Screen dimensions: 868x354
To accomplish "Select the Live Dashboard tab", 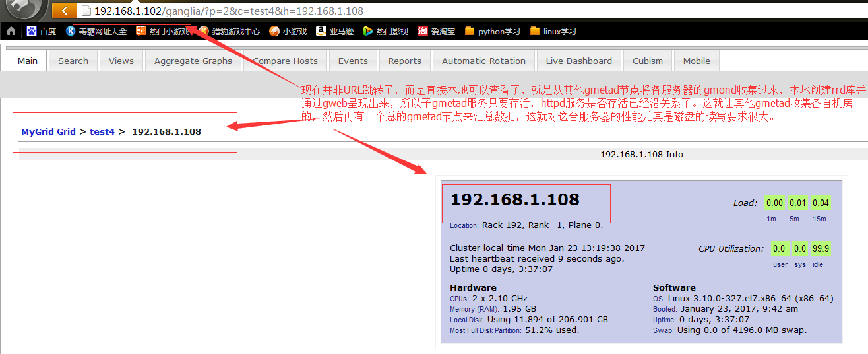I will [x=578, y=61].
